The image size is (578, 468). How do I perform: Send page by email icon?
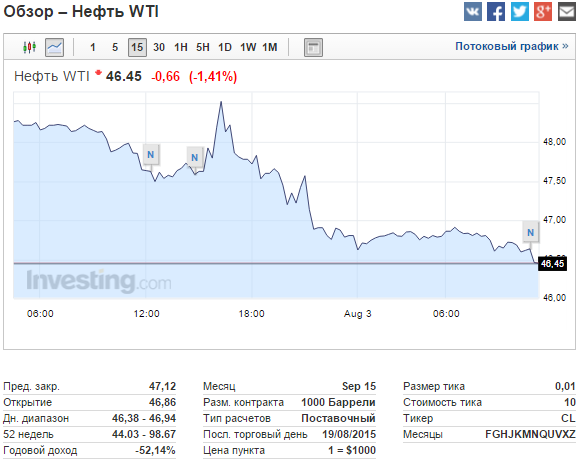567,11
